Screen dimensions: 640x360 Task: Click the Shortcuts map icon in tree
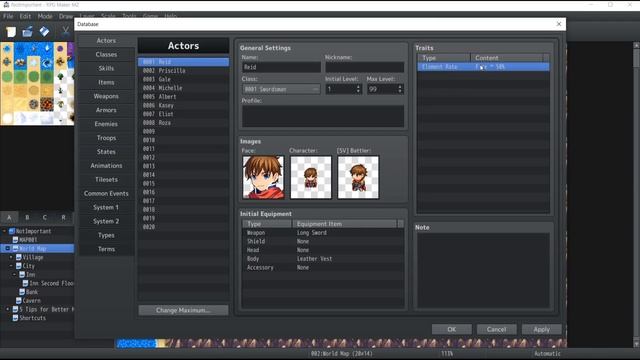(x=15, y=318)
